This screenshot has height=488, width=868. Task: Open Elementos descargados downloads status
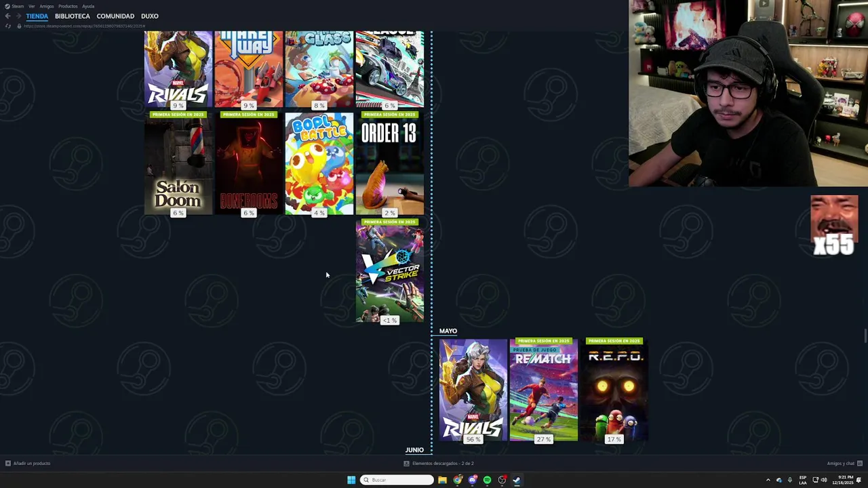pyautogui.click(x=443, y=464)
